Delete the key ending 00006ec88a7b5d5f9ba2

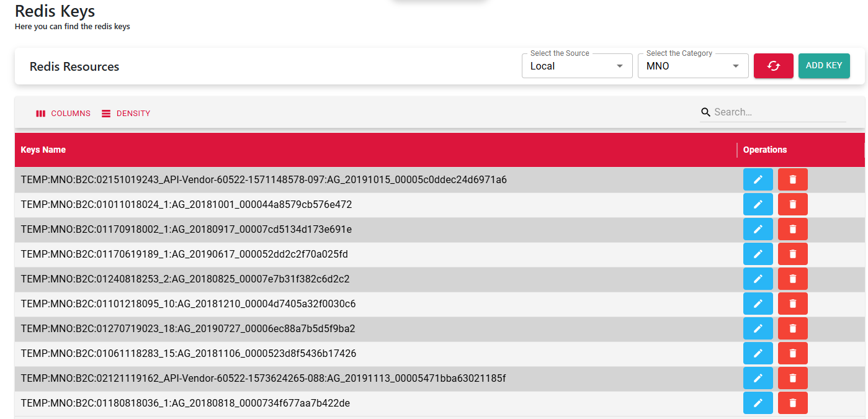click(792, 329)
